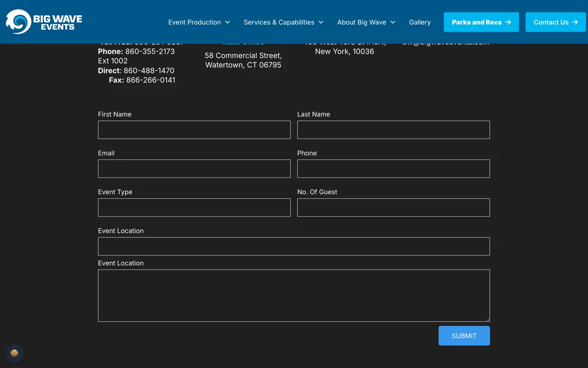Click the Direct number 860-488-1470
588x368 pixels.
click(x=149, y=71)
